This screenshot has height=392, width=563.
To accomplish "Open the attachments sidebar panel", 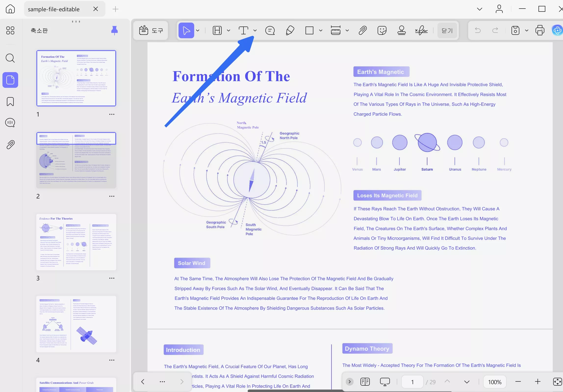I will [x=10, y=145].
